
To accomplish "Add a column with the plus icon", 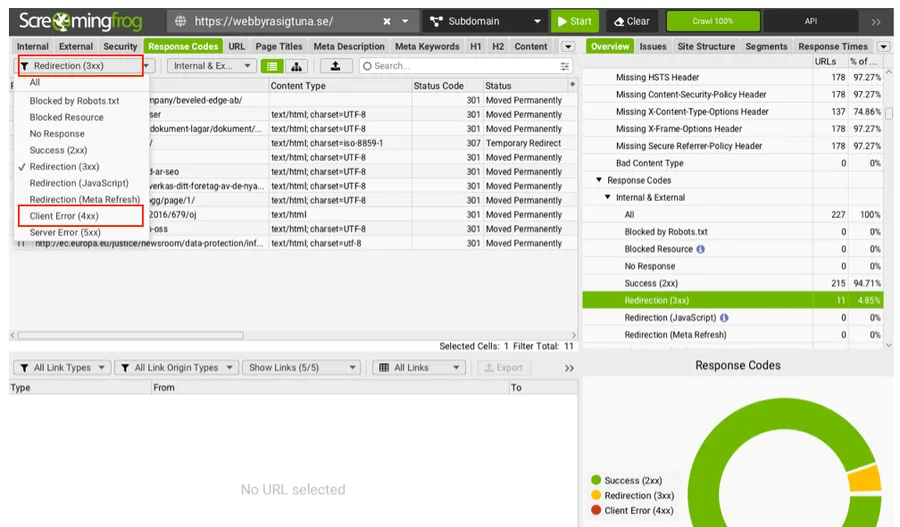I will pos(572,85).
